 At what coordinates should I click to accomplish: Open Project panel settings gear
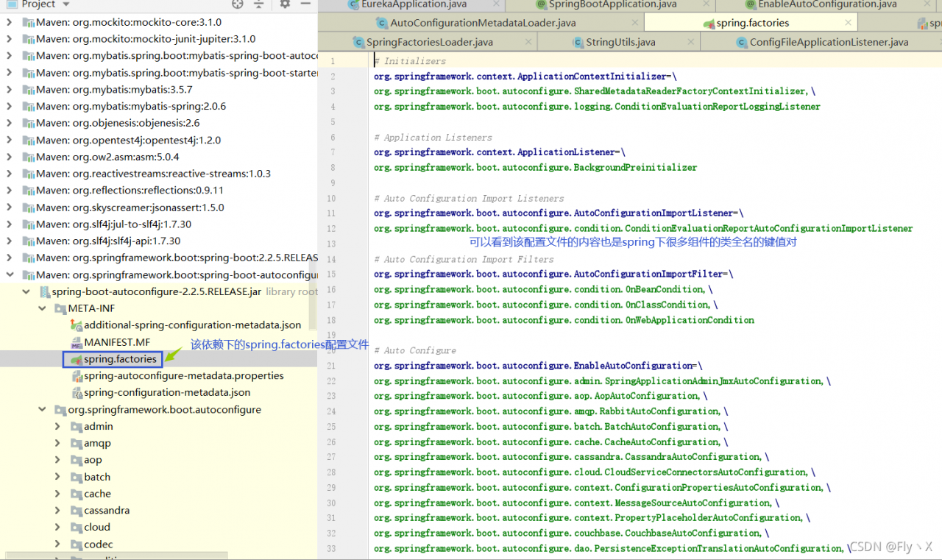(286, 4)
